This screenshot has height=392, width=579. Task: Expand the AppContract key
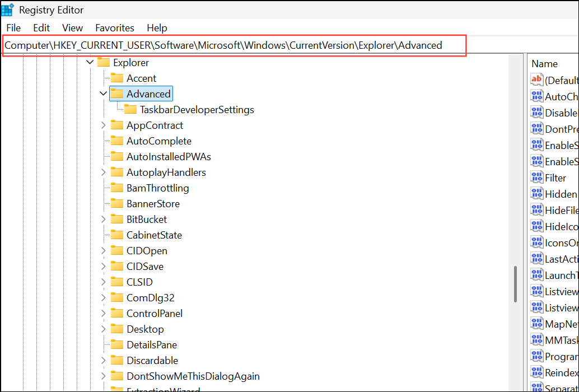pos(104,125)
